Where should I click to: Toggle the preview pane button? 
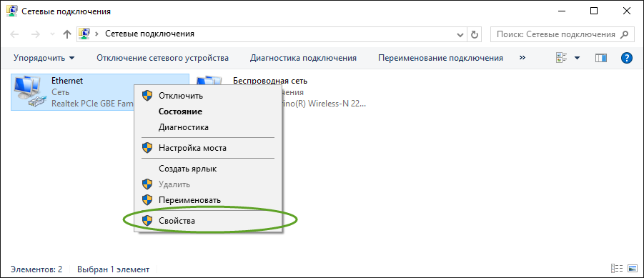point(601,59)
